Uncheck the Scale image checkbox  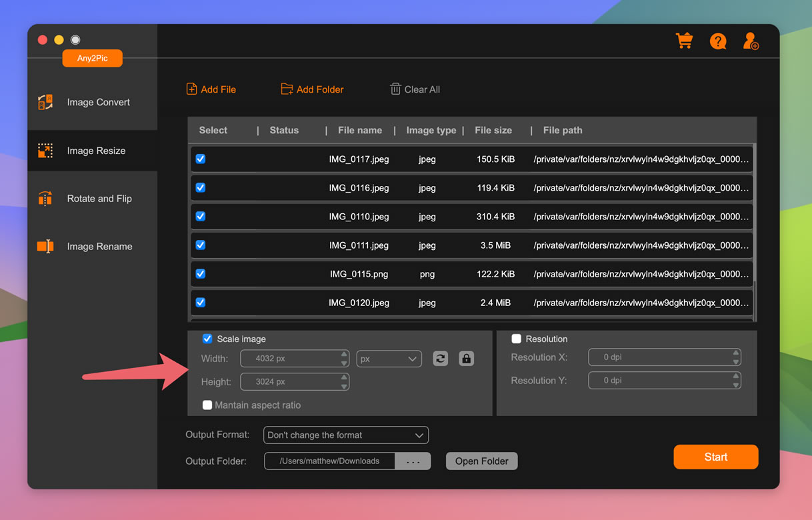207,339
